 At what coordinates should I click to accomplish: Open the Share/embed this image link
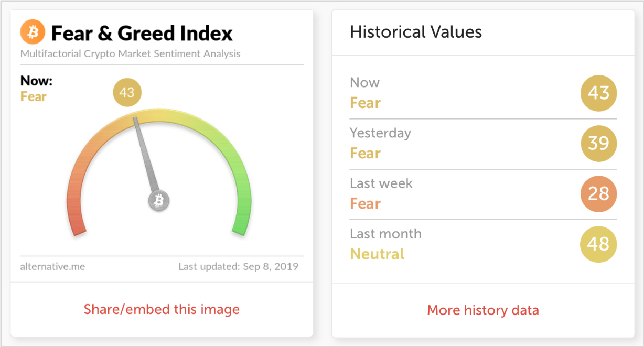[x=162, y=309]
